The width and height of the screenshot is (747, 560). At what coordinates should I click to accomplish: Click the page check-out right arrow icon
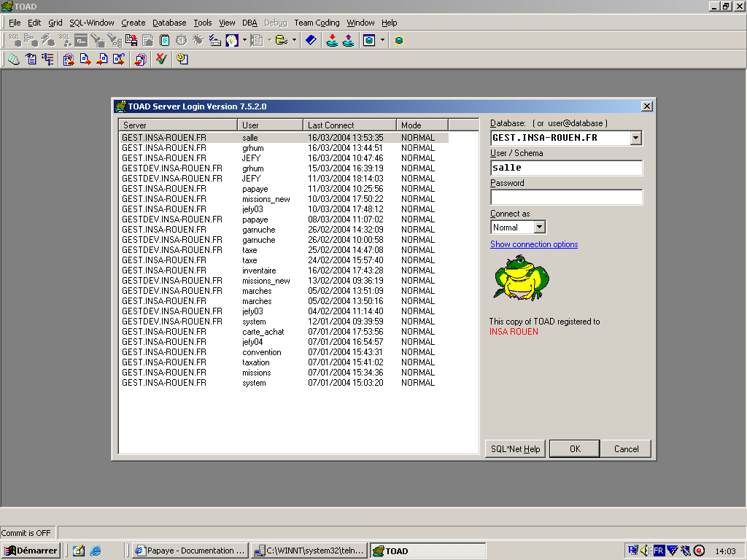click(x=85, y=59)
